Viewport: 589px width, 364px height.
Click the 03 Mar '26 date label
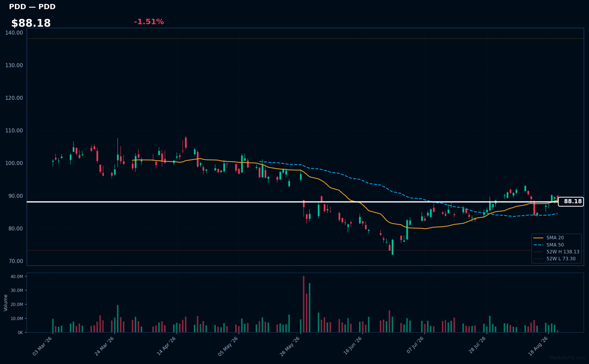[x=42, y=346]
